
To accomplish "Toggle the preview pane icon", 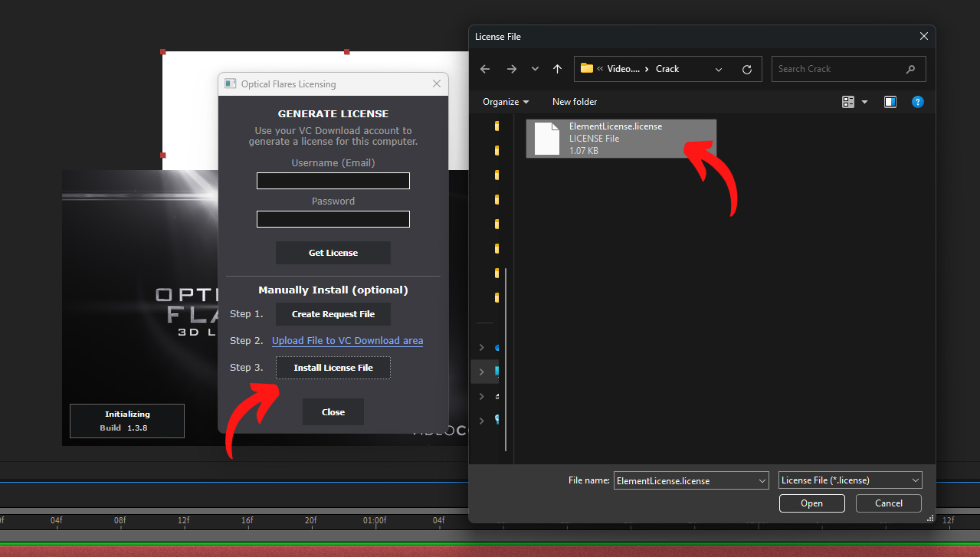I will 890,101.
